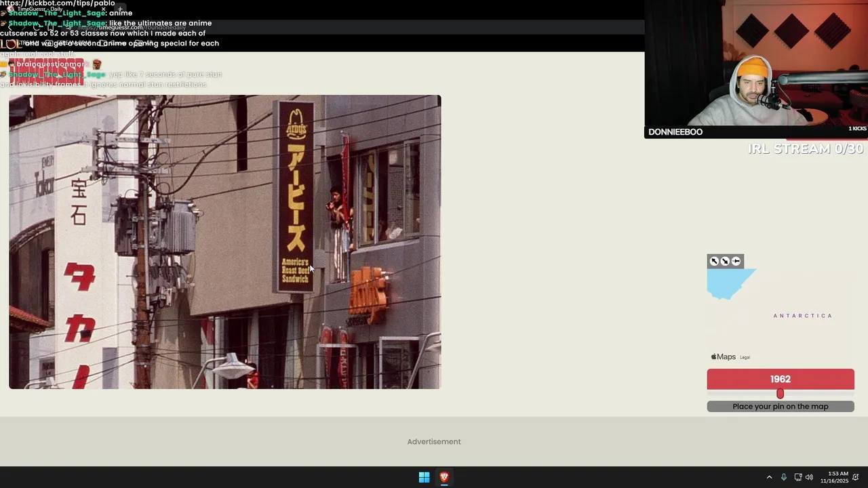Expand the hidden system tray icons chevron

click(x=769, y=477)
